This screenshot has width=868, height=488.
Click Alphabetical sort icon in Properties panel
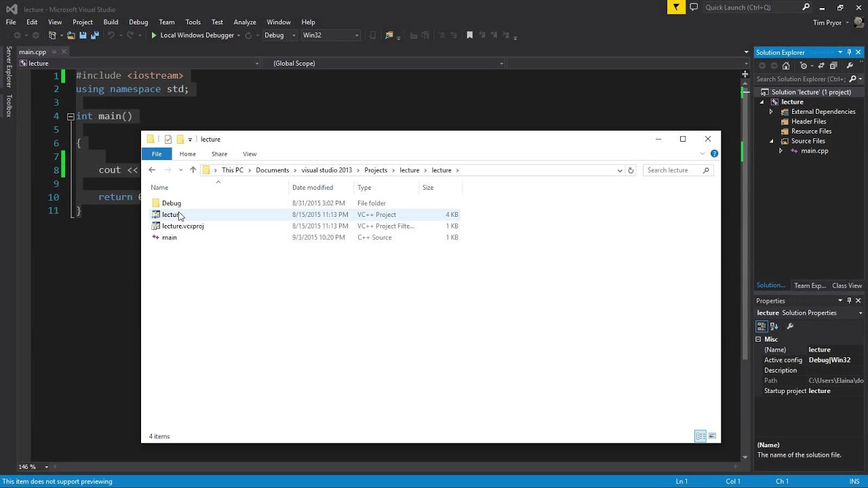pos(774,326)
